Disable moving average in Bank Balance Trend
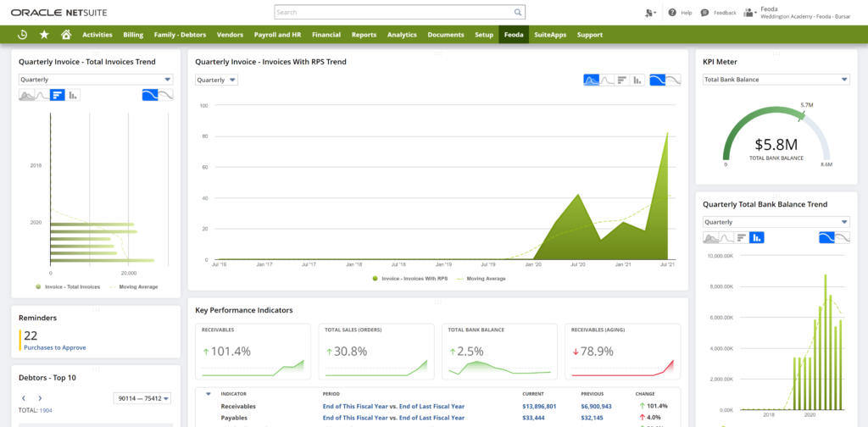The image size is (868, 427). pos(843,238)
